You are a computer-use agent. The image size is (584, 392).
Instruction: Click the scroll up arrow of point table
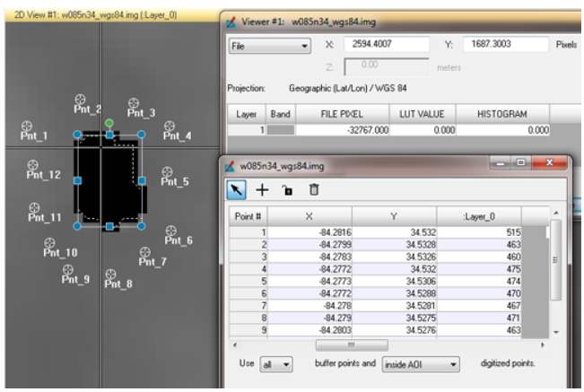pyautogui.click(x=556, y=213)
